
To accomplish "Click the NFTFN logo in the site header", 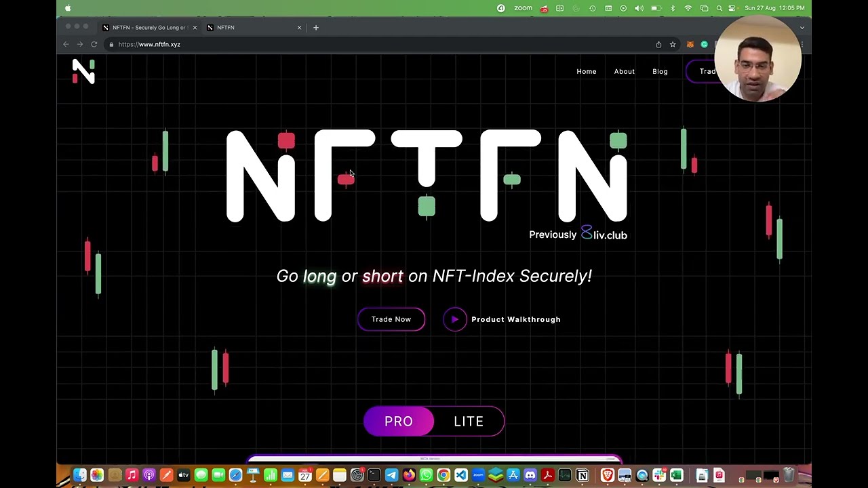I will [83, 71].
